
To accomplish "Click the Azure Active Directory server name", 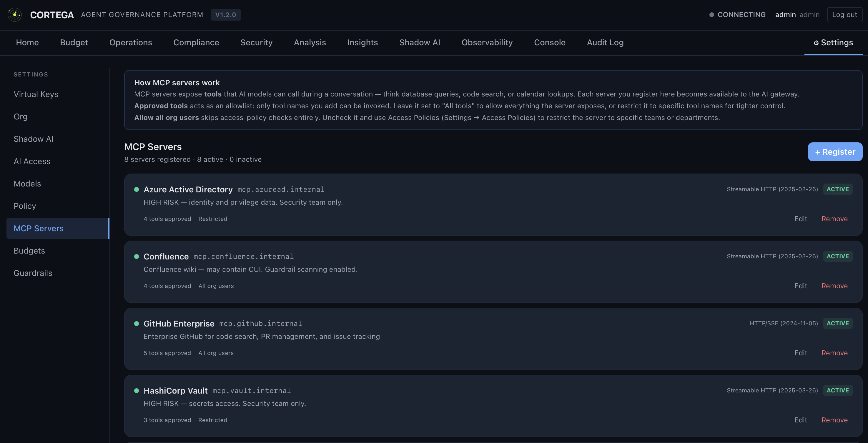I will pos(188,189).
